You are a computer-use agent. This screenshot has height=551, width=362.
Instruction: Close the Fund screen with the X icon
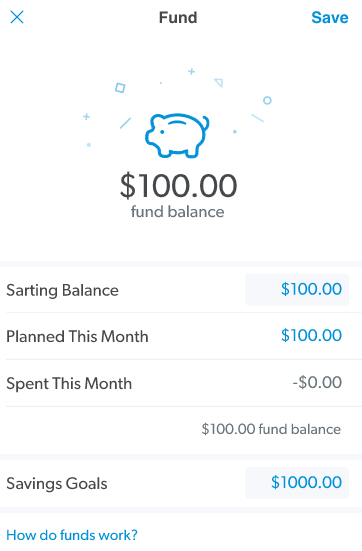coord(17,17)
